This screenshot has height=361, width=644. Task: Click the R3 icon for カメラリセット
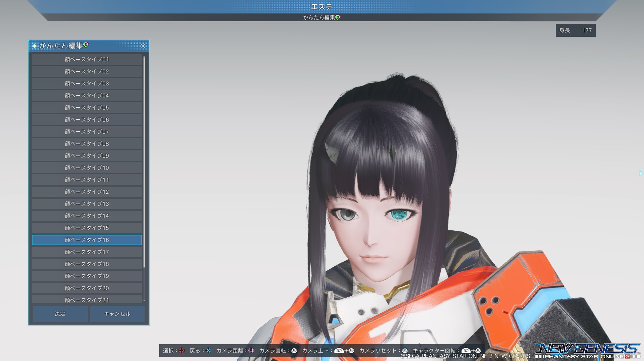pyautogui.click(x=405, y=351)
